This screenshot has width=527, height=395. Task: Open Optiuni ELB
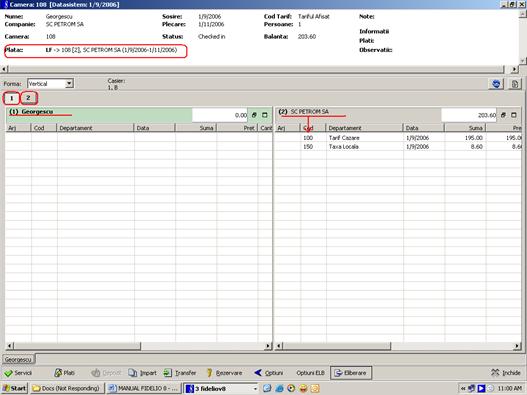[x=310, y=373]
